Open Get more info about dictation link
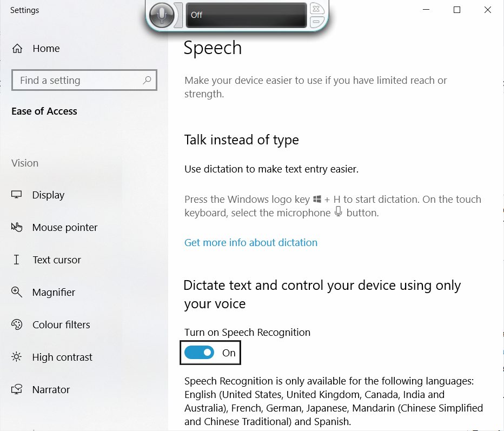 click(x=251, y=242)
